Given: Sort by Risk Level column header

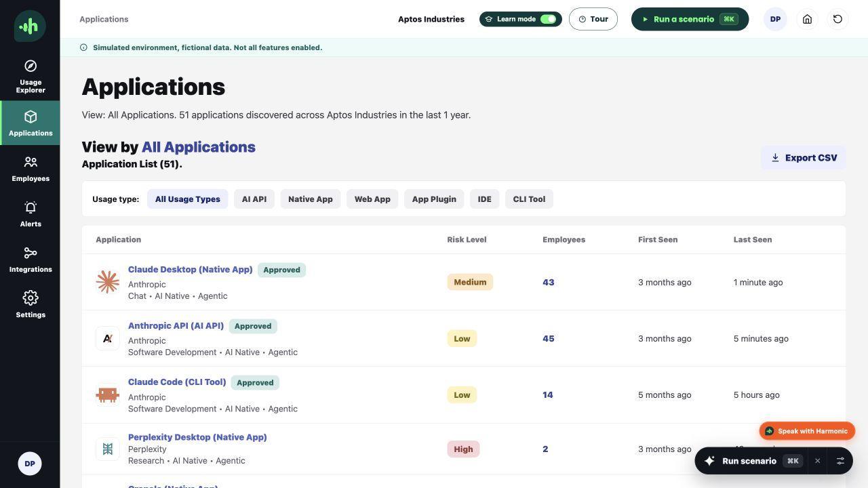Looking at the screenshot, I should [x=467, y=240].
